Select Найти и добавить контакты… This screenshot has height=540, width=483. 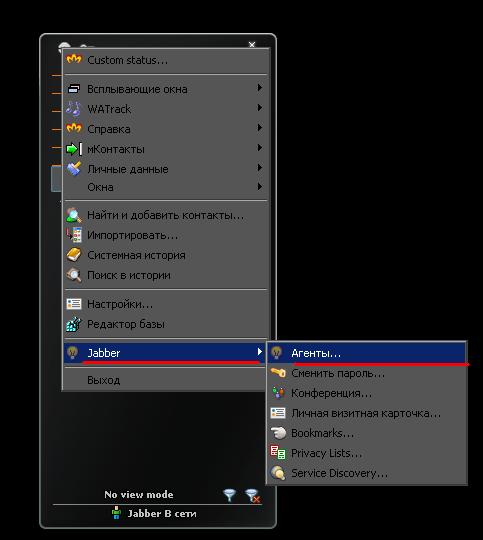click(166, 215)
